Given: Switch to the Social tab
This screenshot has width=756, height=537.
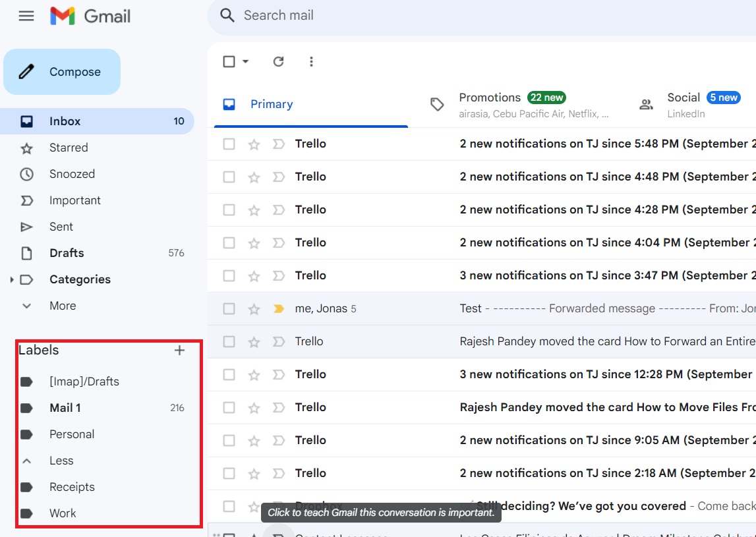Looking at the screenshot, I should click(694, 105).
